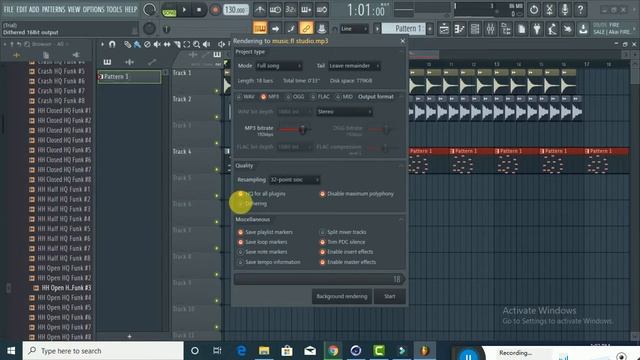This screenshot has width=640, height=360.
Task: Open the Mixer view icon
Action: [491, 29]
